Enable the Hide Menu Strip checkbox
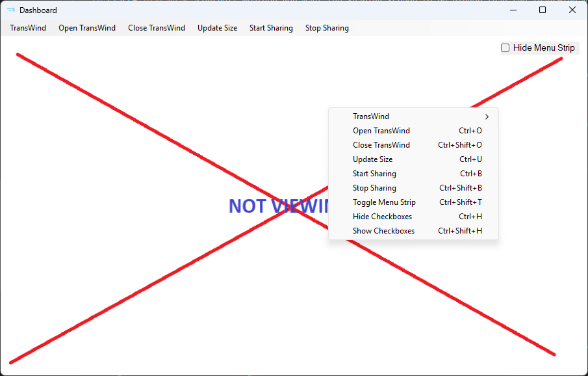 pyautogui.click(x=505, y=47)
